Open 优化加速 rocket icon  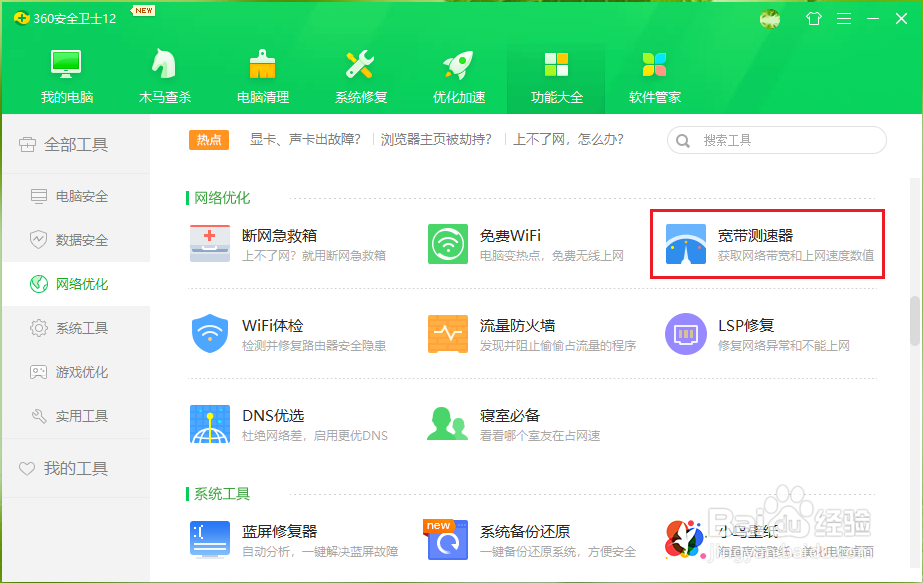coord(458,64)
